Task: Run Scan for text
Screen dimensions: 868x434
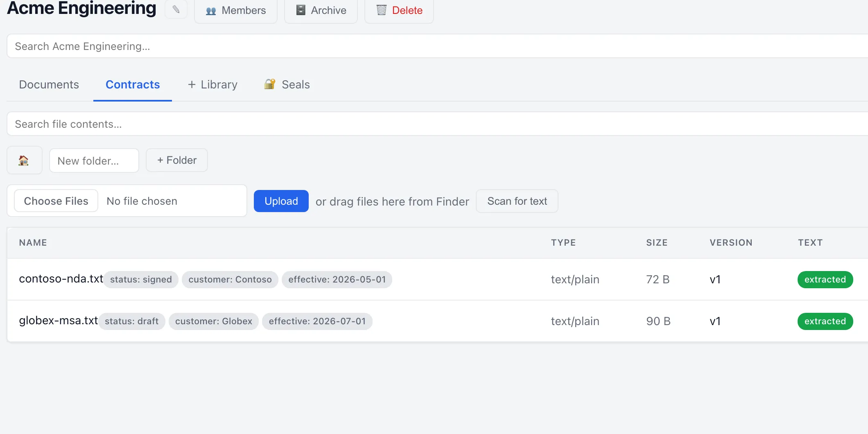Action: (x=517, y=201)
